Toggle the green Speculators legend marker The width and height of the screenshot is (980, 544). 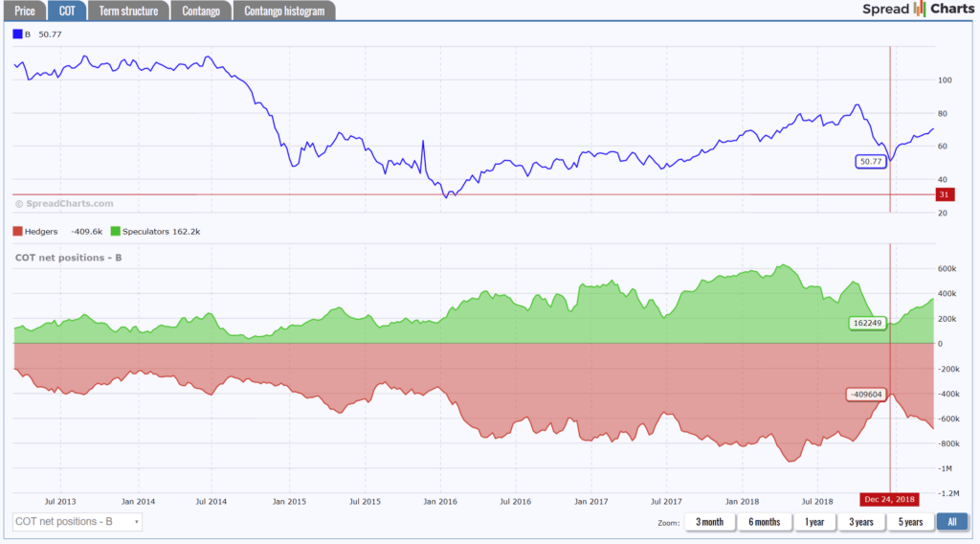pyautogui.click(x=115, y=232)
